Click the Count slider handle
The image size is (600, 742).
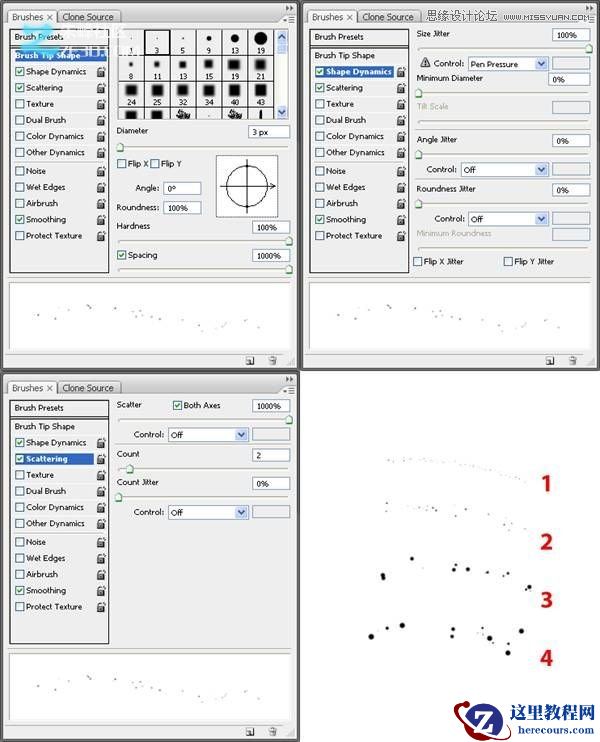[x=130, y=468]
